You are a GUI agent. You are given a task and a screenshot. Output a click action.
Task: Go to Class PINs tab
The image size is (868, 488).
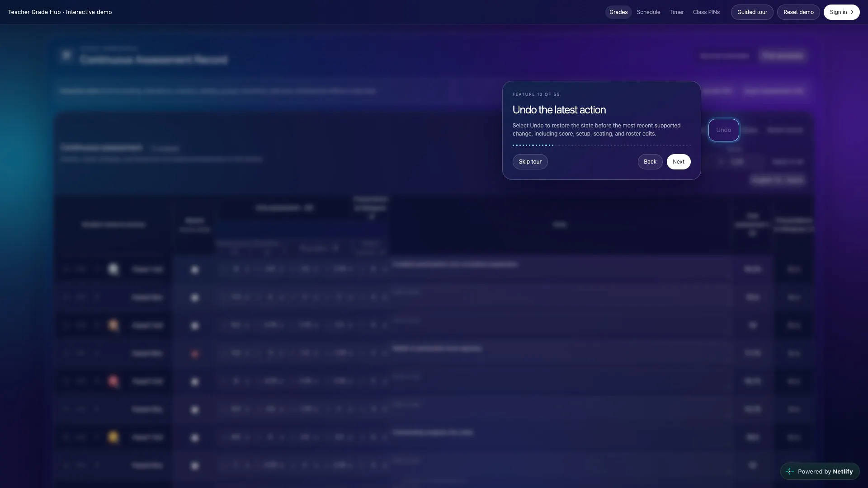click(x=706, y=12)
